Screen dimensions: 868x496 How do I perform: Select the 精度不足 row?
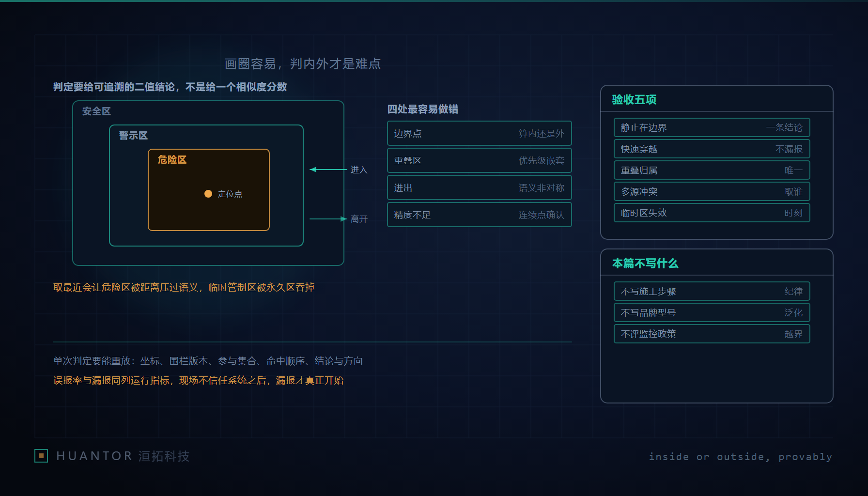pos(480,215)
